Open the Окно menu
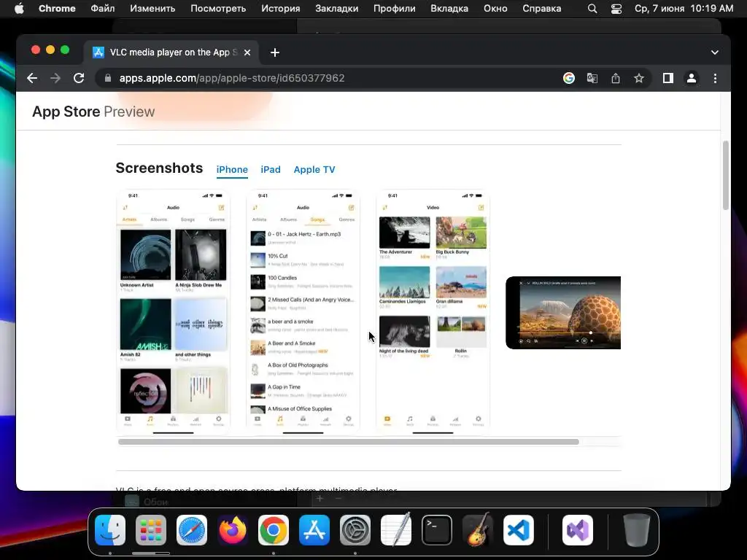 [495, 9]
